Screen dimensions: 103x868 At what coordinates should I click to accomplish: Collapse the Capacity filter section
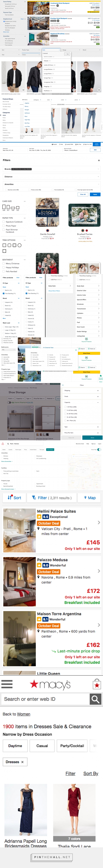[98, 402]
